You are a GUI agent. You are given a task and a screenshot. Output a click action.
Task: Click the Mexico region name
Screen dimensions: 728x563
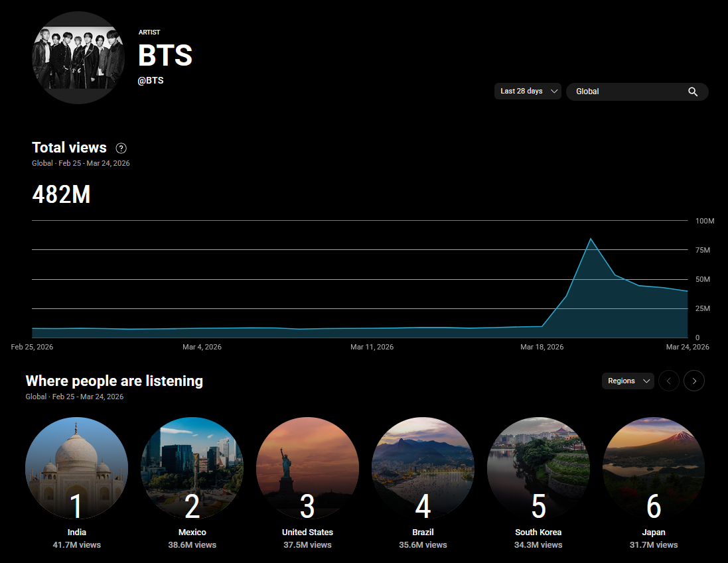pos(192,532)
